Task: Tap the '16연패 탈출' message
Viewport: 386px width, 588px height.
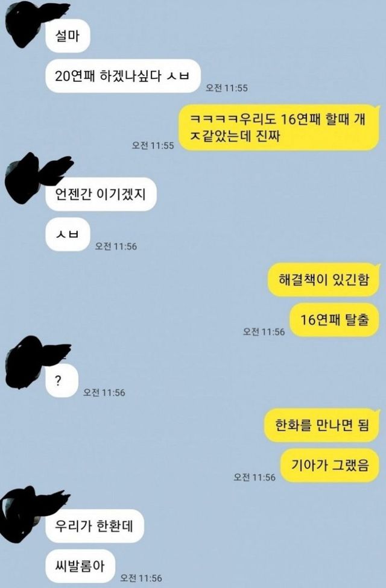Action: click(x=334, y=320)
